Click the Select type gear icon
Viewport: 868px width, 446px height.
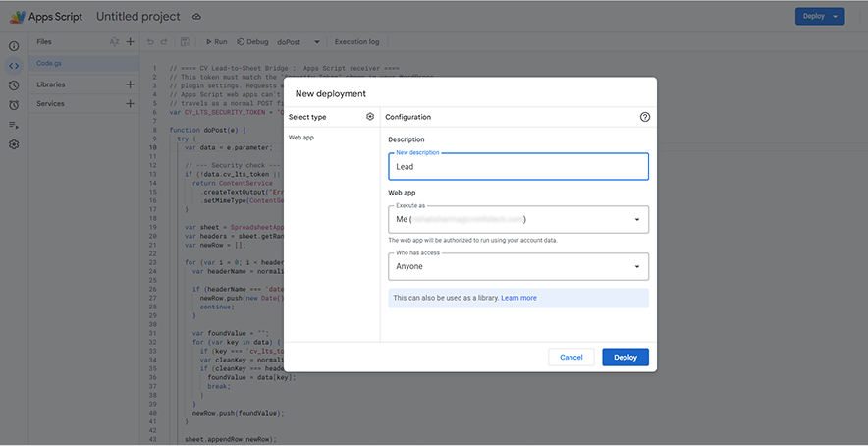[370, 116]
